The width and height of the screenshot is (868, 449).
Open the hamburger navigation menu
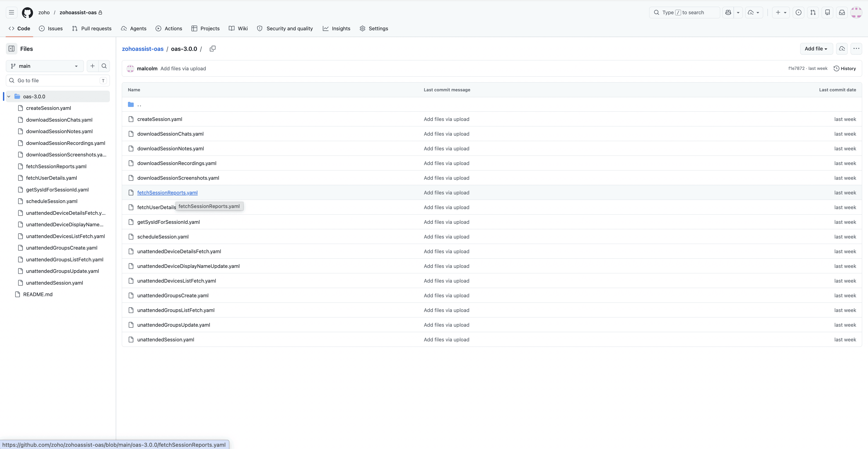(x=12, y=12)
